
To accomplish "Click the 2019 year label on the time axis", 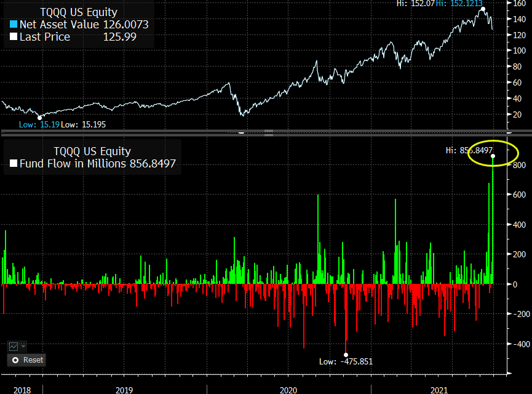I will click(x=124, y=390).
